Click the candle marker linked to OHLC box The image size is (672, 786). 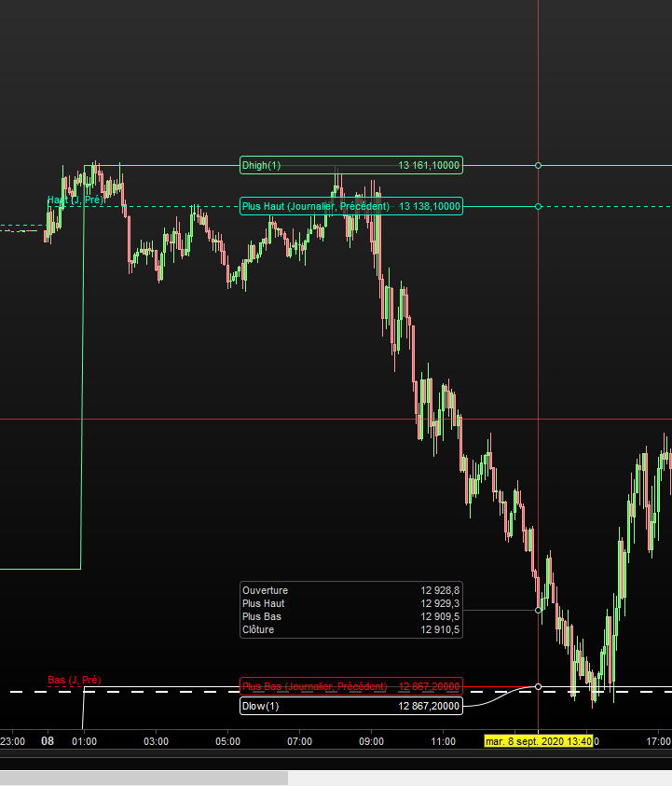(538, 610)
